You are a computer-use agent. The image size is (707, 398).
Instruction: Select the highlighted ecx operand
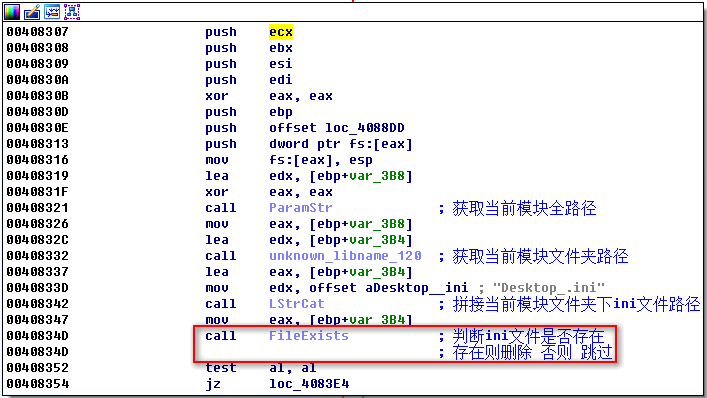click(281, 32)
